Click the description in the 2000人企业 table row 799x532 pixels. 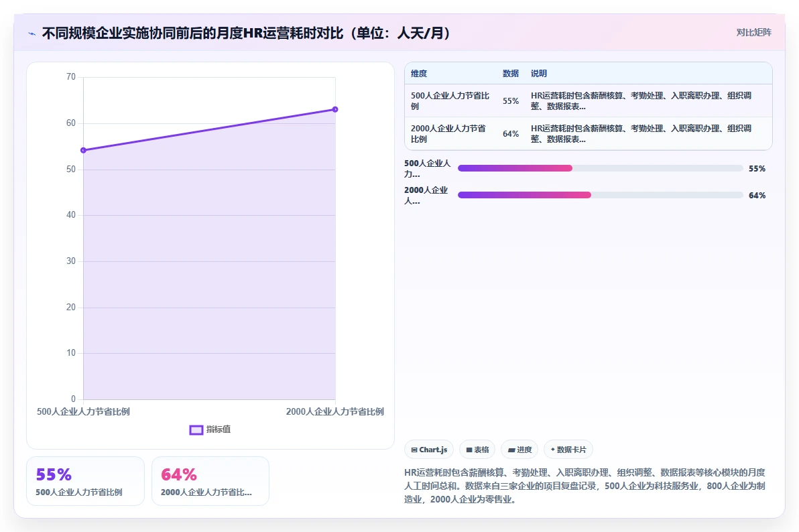click(x=641, y=133)
